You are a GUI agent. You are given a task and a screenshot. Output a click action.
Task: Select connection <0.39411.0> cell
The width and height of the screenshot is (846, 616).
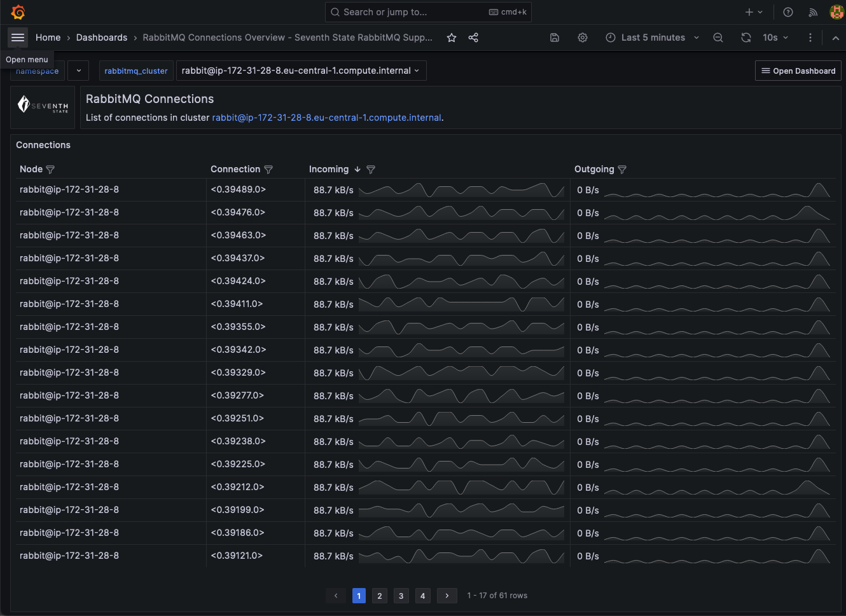[256, 305]
